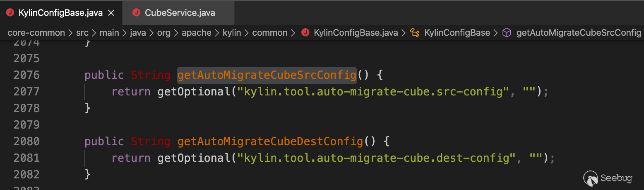The width and height of the screenshot is (644, 190).
Task: Close the KylinConfigBase.java tab
Action: (x=111, y=13)
